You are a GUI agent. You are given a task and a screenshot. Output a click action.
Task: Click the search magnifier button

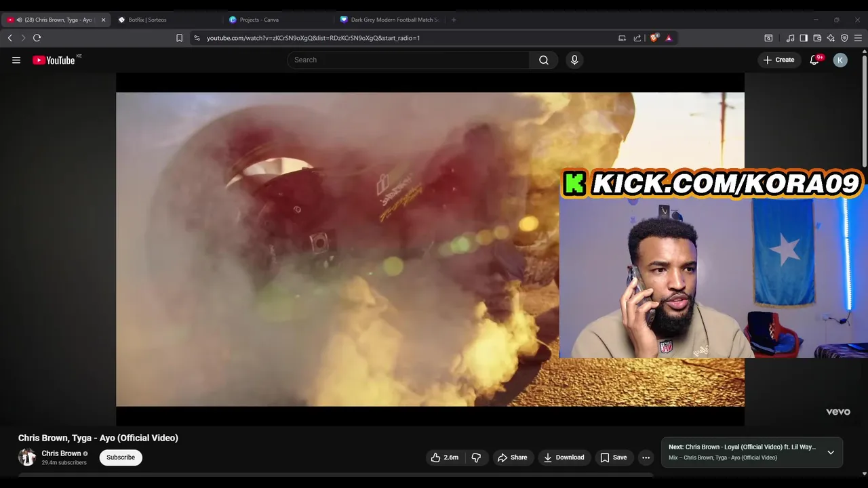click(x=544, y=60)
